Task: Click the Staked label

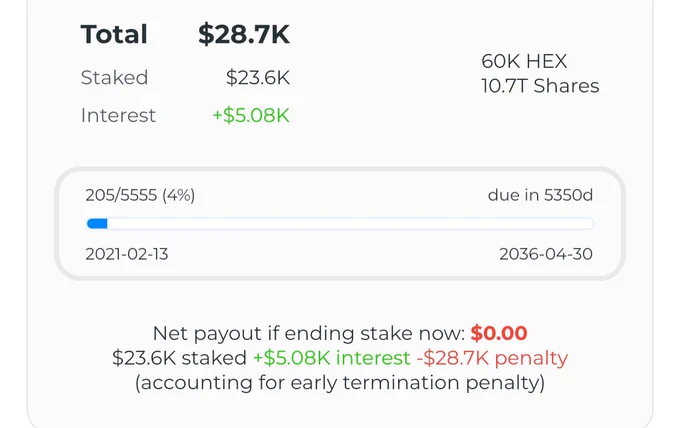Action: pos(114,78)
